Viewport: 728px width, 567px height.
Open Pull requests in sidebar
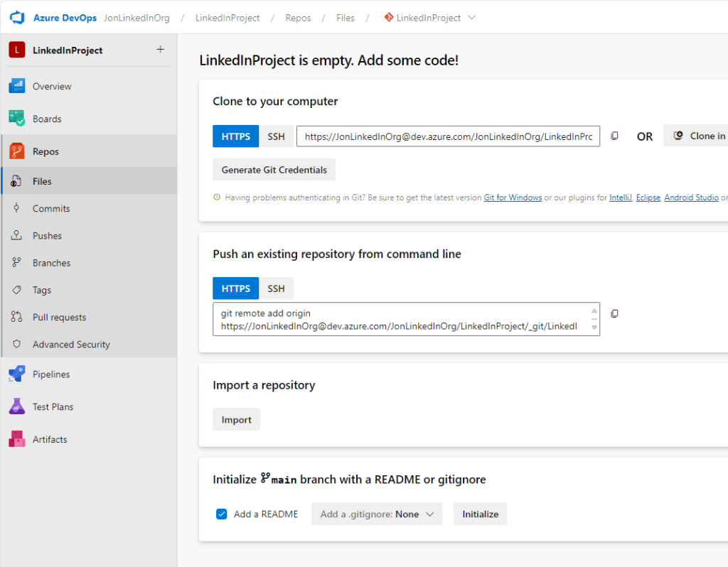click(59, 317)
